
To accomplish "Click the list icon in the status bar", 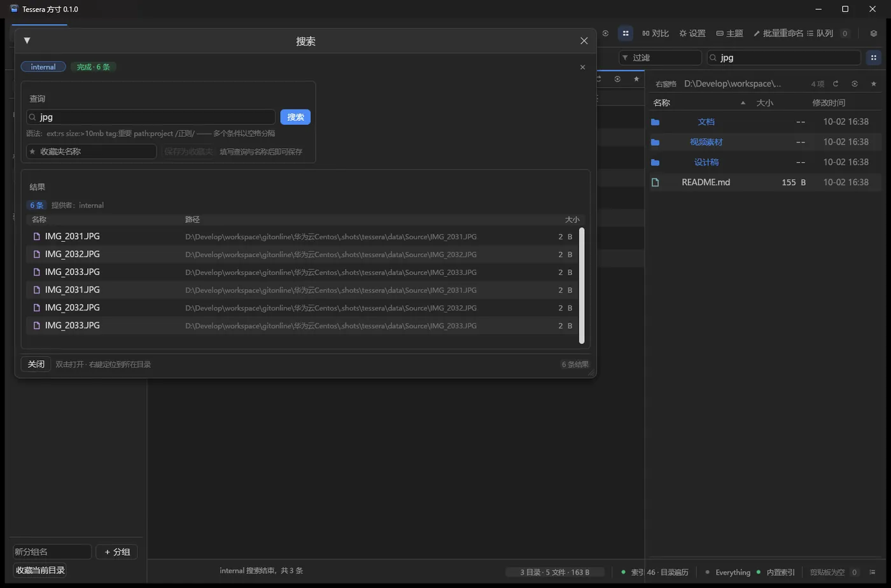I will pyautogui.click(x=872, y=572).
